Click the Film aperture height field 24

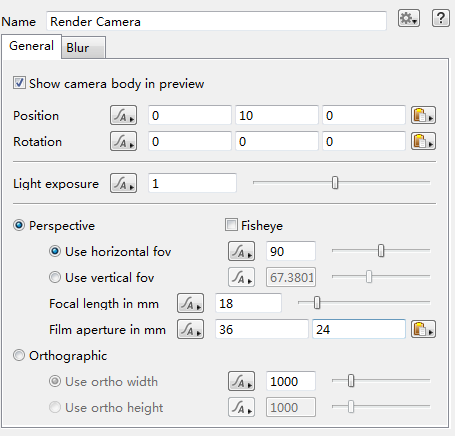359,329
